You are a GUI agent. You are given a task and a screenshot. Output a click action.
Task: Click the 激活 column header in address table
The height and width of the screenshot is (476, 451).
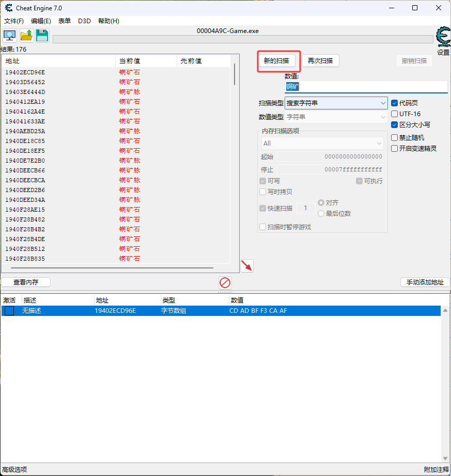click(x=11, y=300)
